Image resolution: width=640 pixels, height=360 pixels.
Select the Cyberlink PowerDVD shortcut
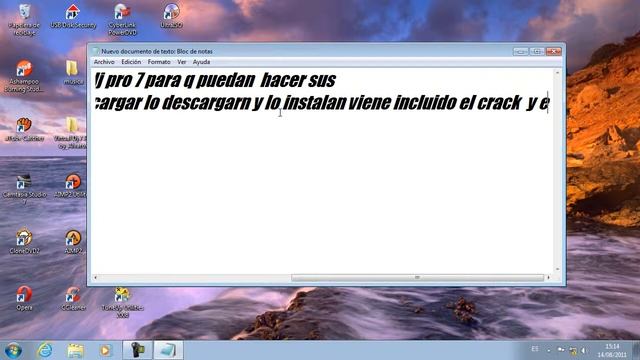tap(122, 19)
